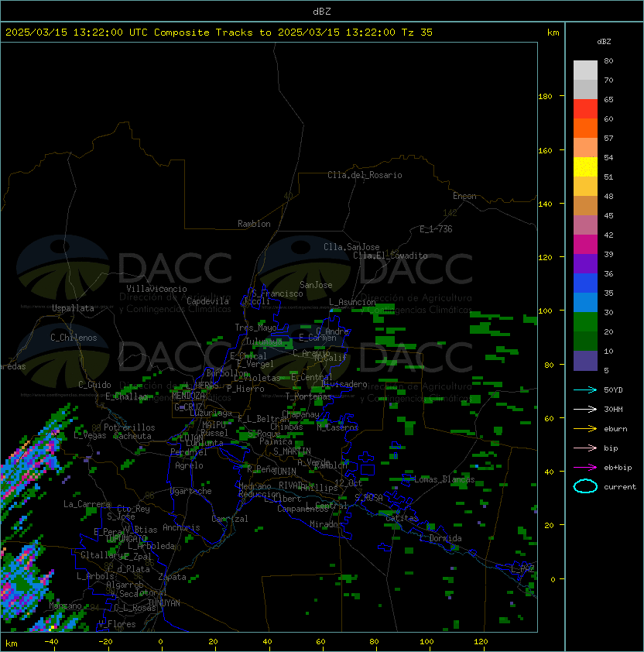Click the 100 tick on horizontal axis
Screen dimensions: 644x652
[x=426, y=642]
